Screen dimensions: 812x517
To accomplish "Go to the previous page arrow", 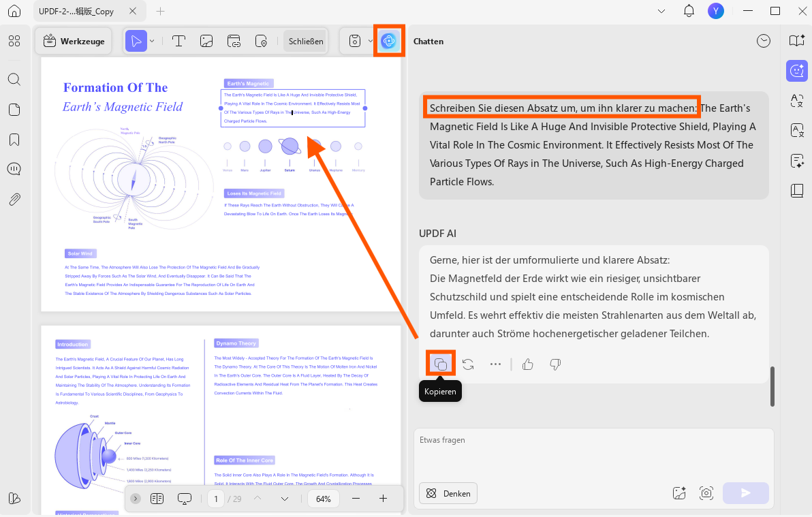I will (257, 499).
